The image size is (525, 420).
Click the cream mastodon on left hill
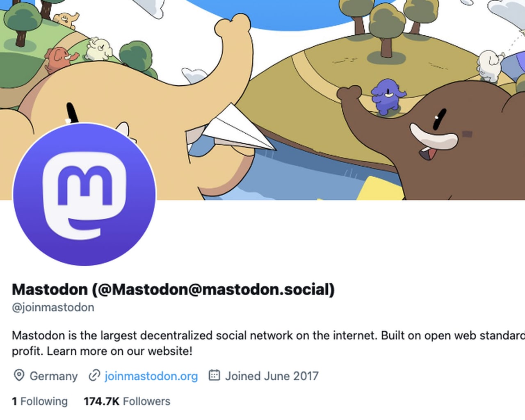coord(99,49)
